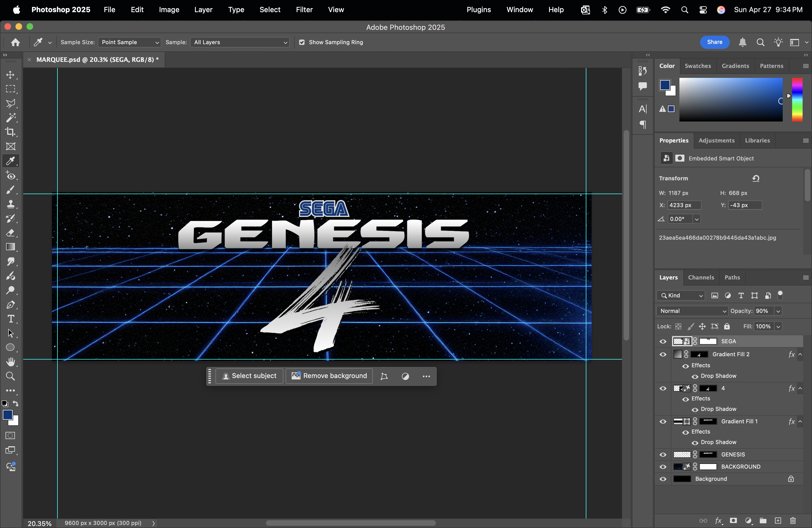Image resolution: width=812 pixels, height=528 pixels.
Task: Create a new group folder icon
Action: 763,521
